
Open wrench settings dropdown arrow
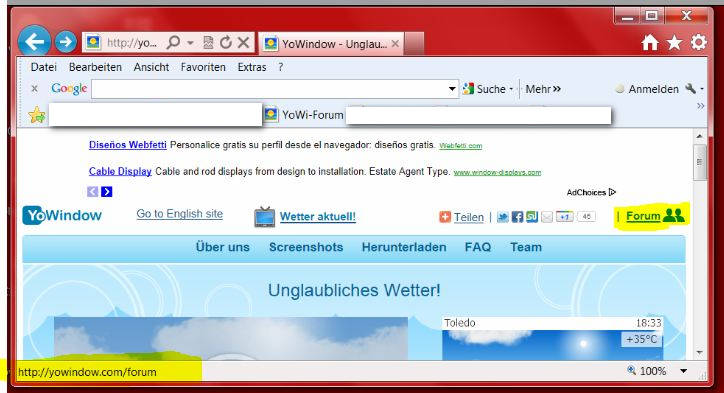tap(702, 89)
